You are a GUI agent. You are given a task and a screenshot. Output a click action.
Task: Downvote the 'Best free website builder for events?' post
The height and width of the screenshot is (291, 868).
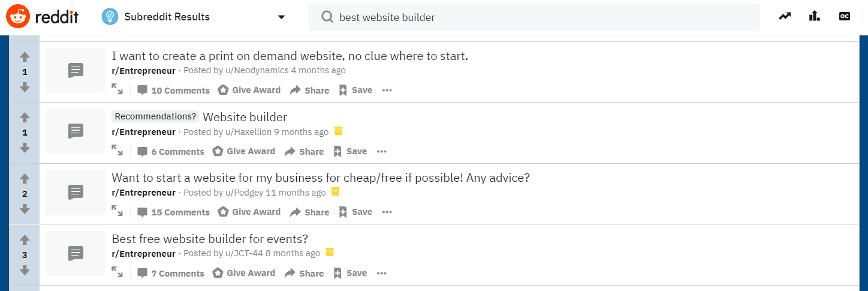click(x=25, y=270)
